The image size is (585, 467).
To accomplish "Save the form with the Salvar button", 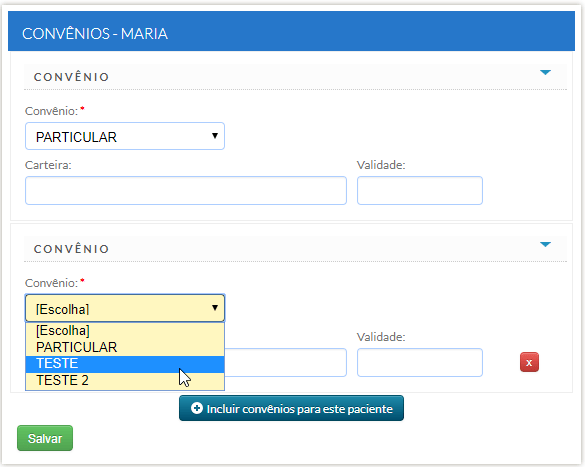I will tap(45, 438).
